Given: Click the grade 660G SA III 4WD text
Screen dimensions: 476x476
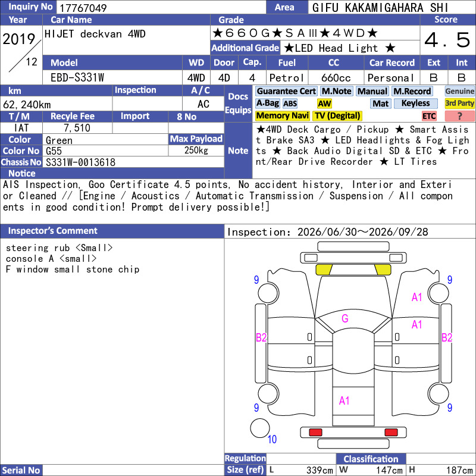Looking at the screenshot, I should pos(295,33).
